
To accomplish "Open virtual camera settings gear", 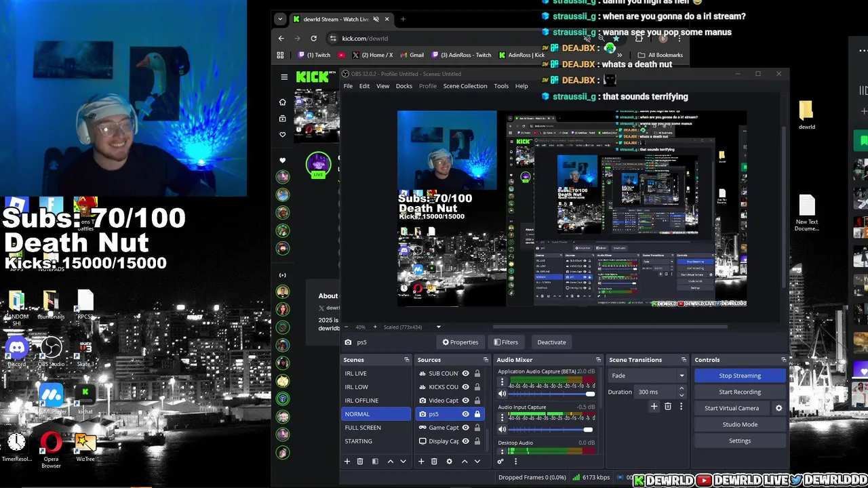I will [x=778, y=408].
